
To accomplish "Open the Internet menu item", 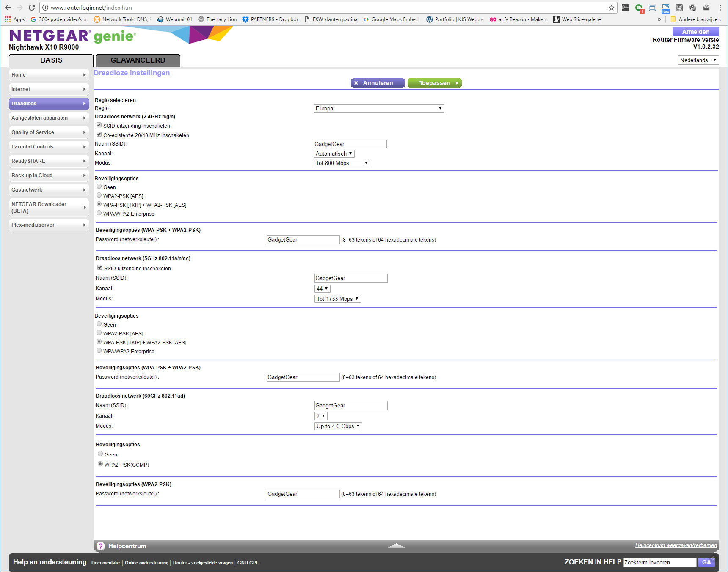I will [x=49, y=89].
